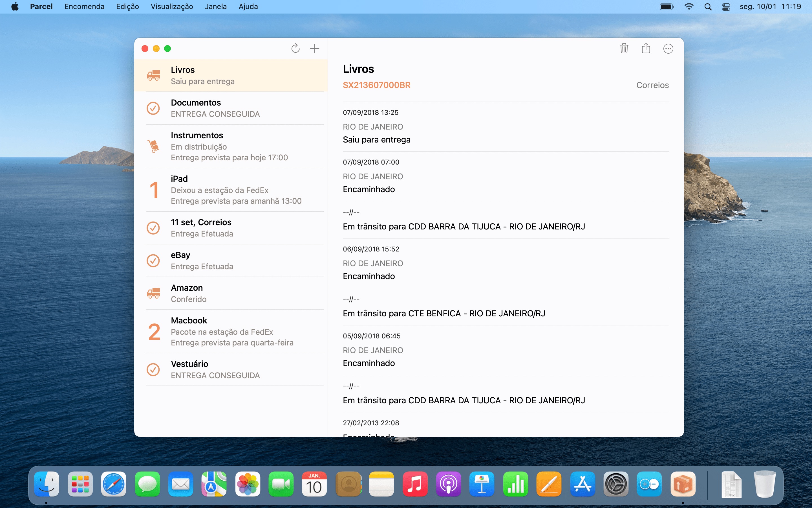Open Launchpad from the dock

pos(80,484)
